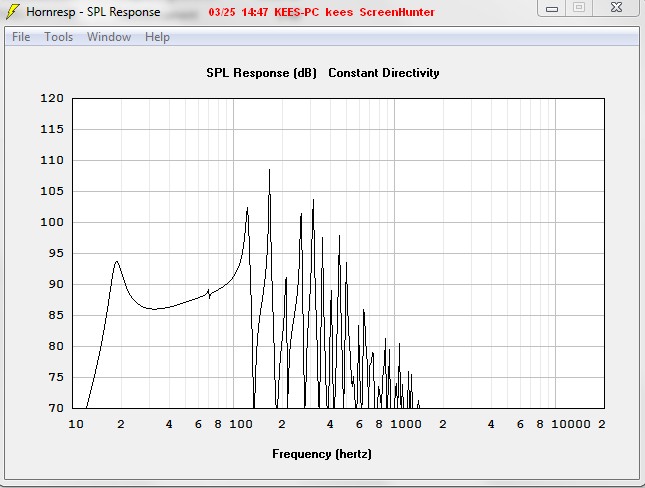This screenshot has height=488, width=645.
Task: Click the red ScreenHunter timestamp text
Action: pyautogui.click(x=321, y=12)
